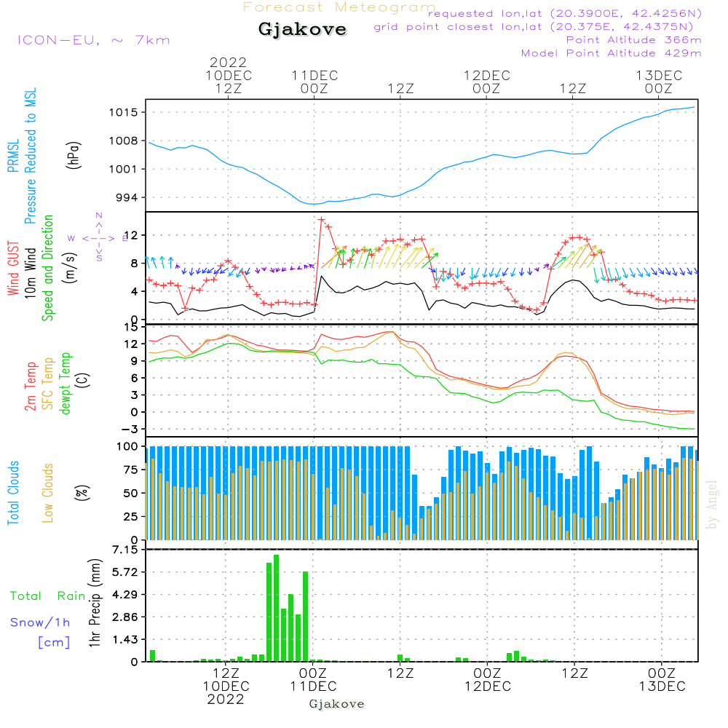Click the '10m Wind' label

pos(30,273)
